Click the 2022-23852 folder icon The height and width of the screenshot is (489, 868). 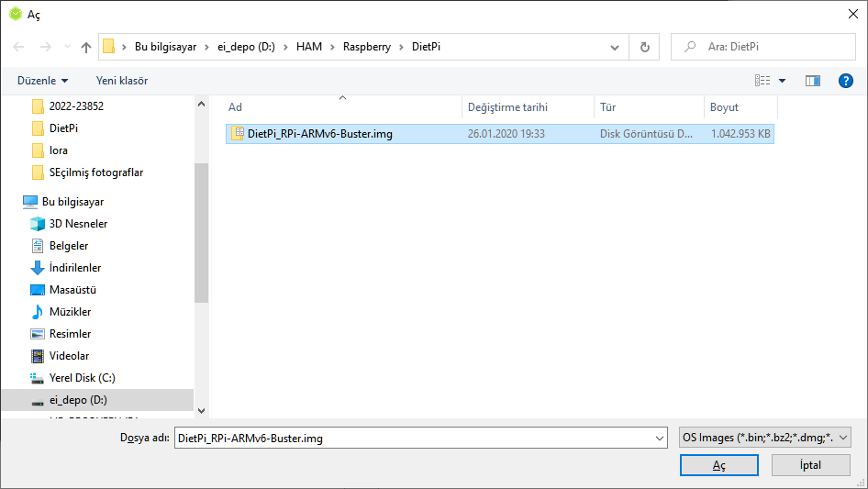pos(38,106)
